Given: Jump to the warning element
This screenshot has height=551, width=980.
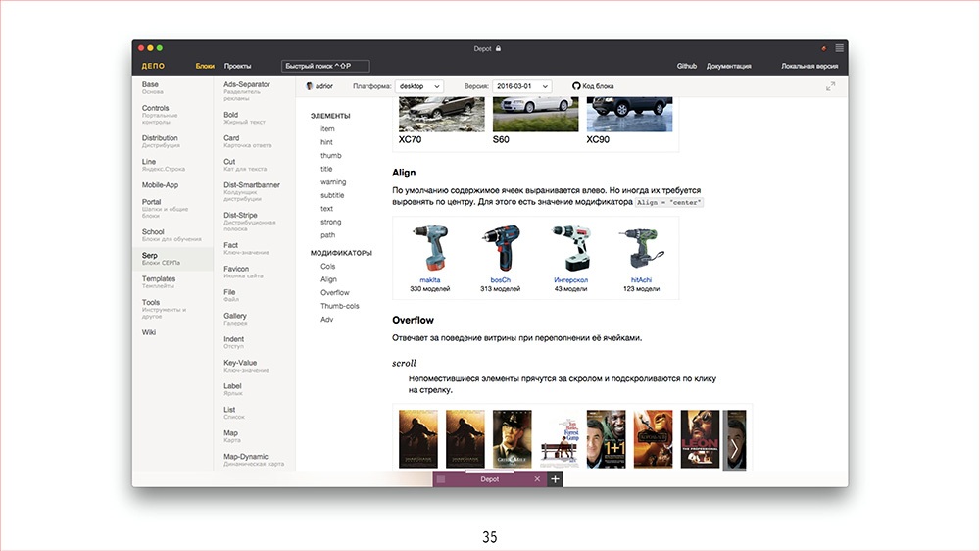Looking at the screenshot, I should pyautogui.click(x=333, y=182).
